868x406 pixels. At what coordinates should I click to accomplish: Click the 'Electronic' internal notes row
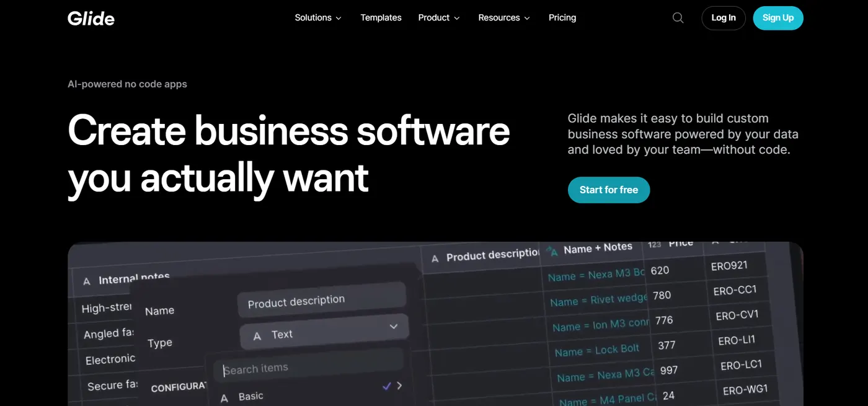tap(110, 360)
